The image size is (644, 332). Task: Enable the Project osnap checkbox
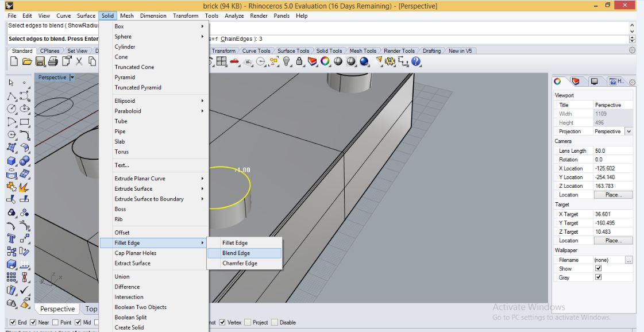[x=248, y=323]
